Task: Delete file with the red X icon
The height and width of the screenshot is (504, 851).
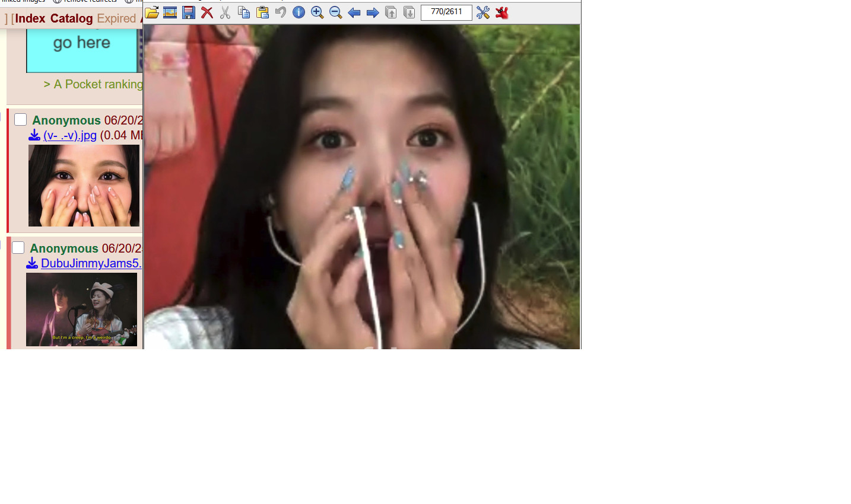Action: (x=207, y=12)
